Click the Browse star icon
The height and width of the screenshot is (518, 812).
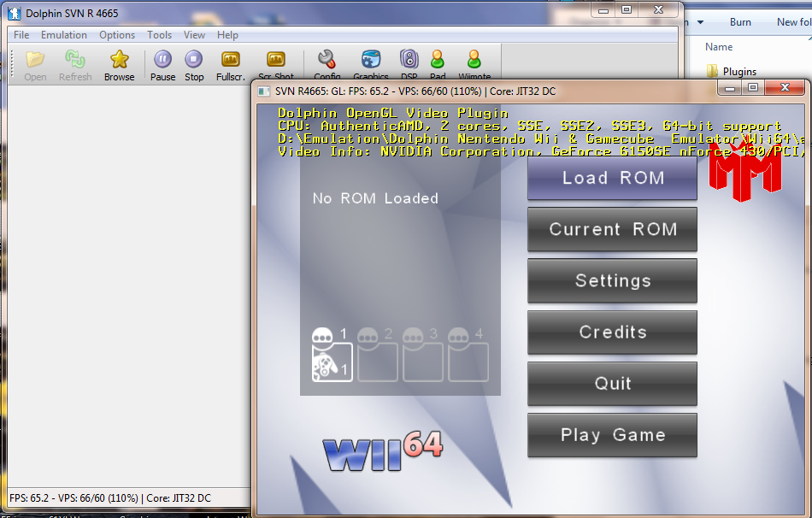tap(119, 60)
